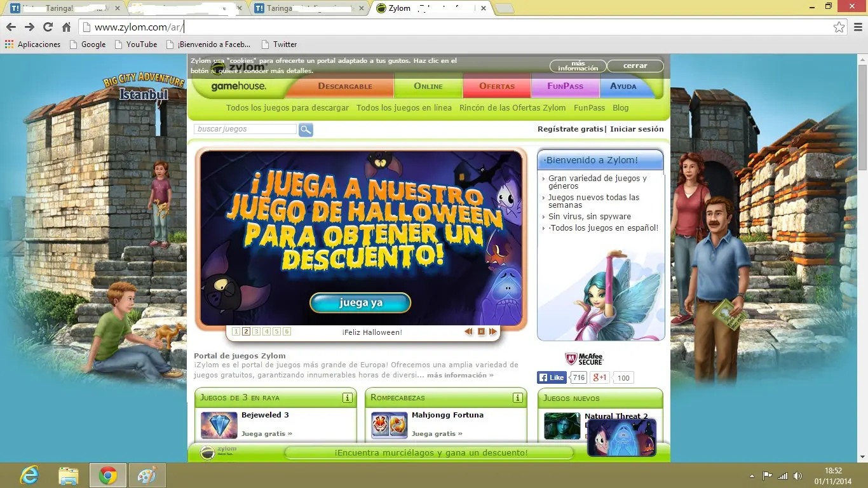Open the Ofertas tab
This screenshot has width=868, height=488.
(497, 86)
